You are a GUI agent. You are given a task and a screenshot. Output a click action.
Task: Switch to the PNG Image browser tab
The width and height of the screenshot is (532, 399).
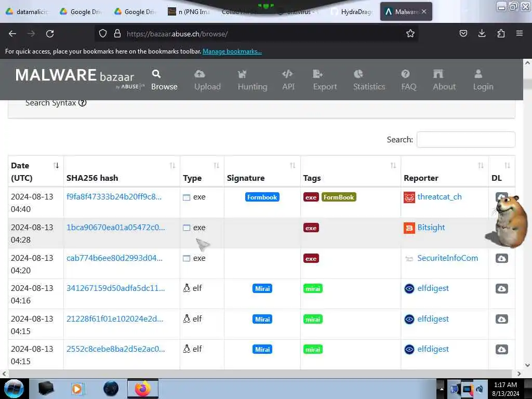[189, 11]
